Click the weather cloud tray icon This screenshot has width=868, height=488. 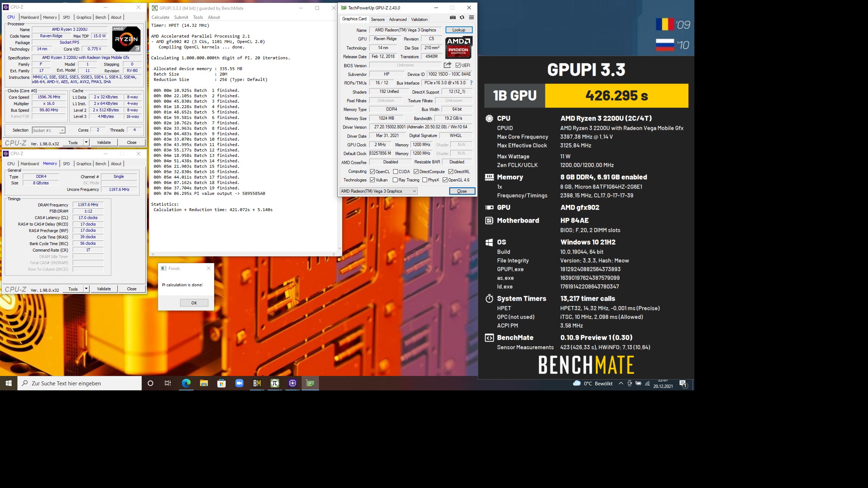coord(577,383)
